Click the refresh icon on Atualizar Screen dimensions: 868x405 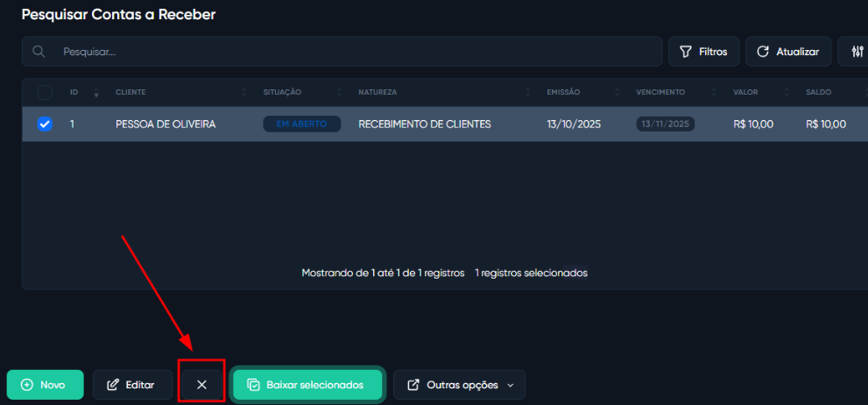pos(763,52)
